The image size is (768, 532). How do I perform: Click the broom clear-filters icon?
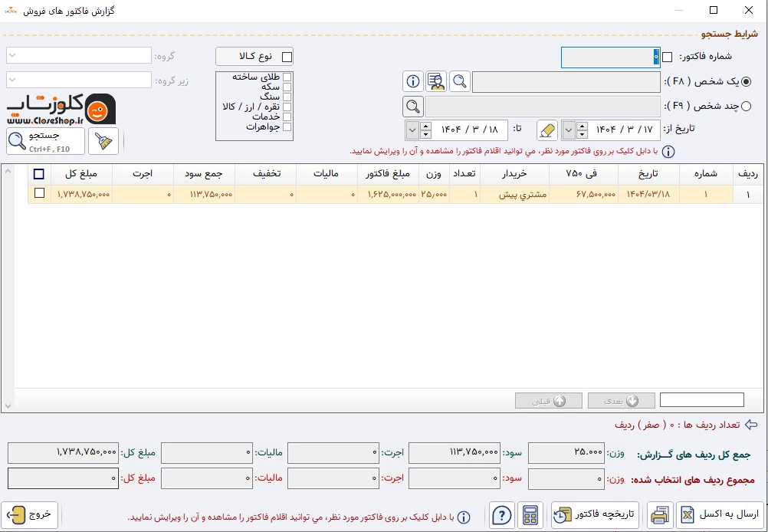pyautogui.click(x=103, y=141)
